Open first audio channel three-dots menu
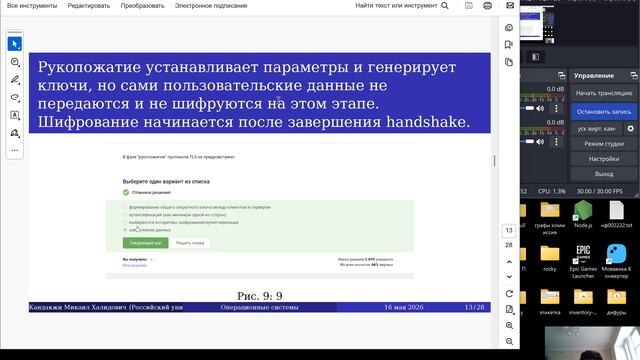The image size is (640, 360). (556, 109)
